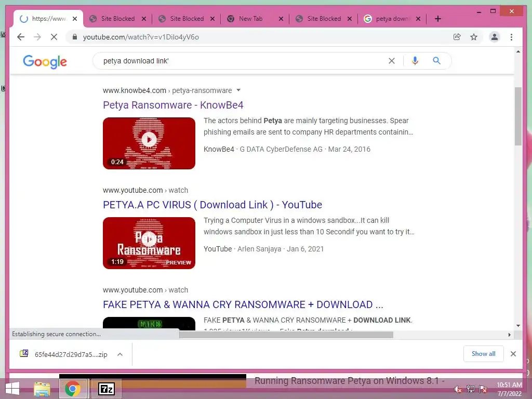Stop loading the page
This screenshot has width=532, height=399.
click(x=54, y=37)
